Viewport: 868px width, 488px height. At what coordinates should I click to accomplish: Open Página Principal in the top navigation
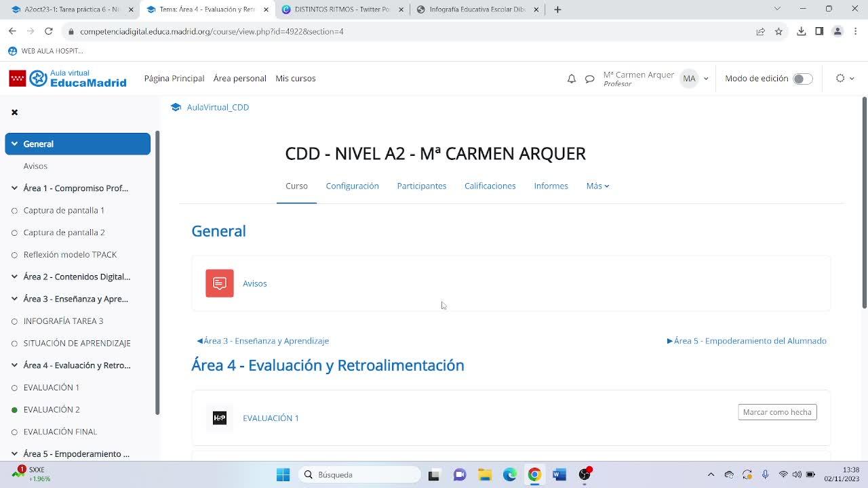(174, 79)
